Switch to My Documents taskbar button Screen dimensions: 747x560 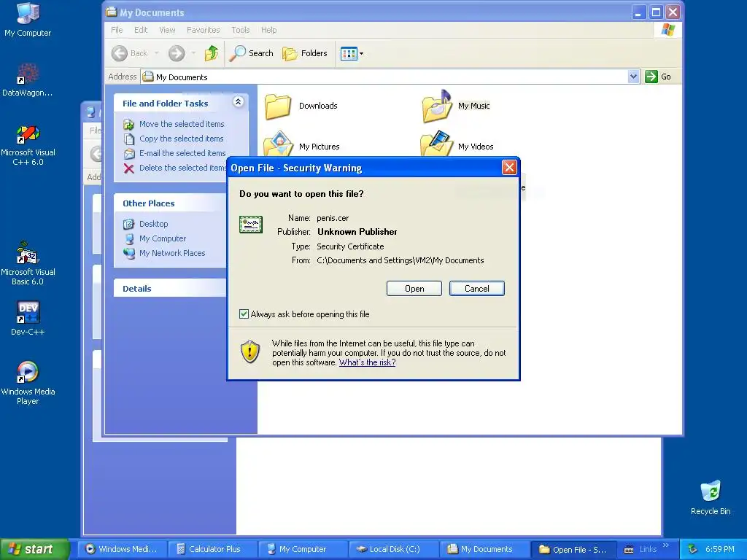click(x=484, y=549)
